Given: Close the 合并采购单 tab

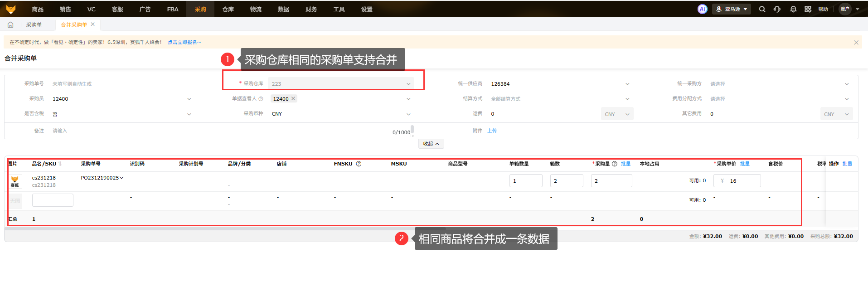Looking at the screenshot, I should (x=93, y=24).
